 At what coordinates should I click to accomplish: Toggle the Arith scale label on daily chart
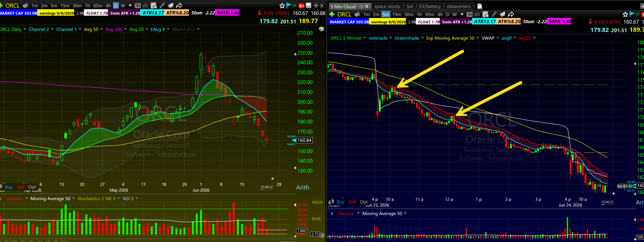click(303, 187)
